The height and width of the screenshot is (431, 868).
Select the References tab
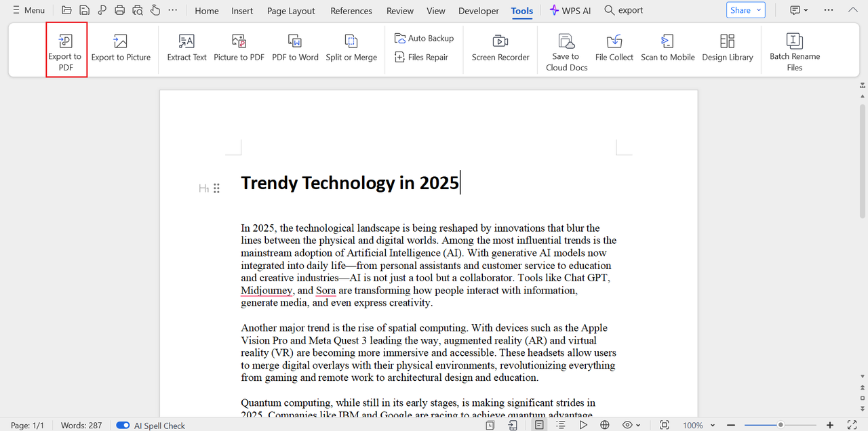click(x=351, y=10)
